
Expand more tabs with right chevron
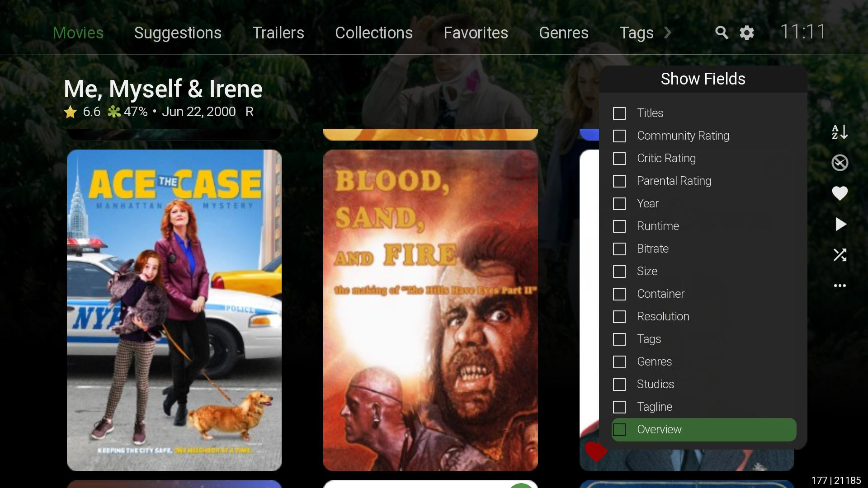pos(668,33)
